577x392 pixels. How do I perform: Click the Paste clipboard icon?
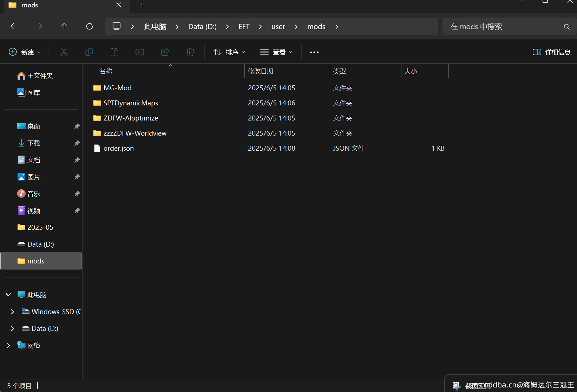pyautogui.click(x=114, y=52)
